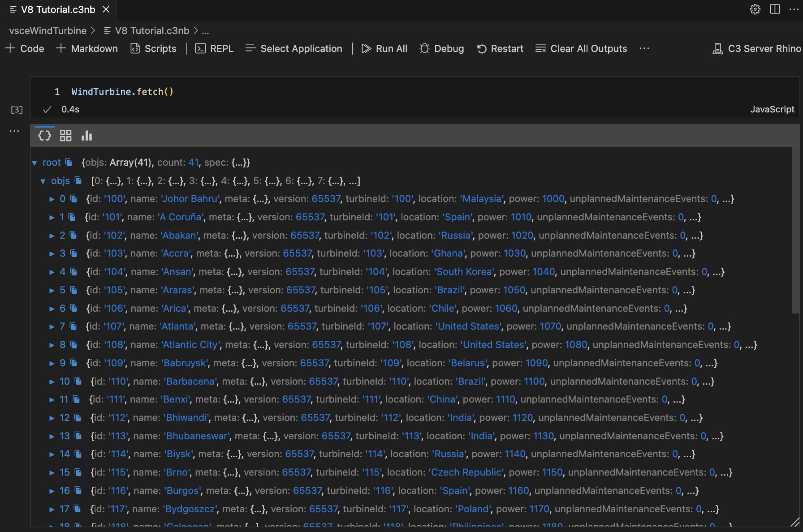Close the V8 Tutorial.c3nb tab

106,9
